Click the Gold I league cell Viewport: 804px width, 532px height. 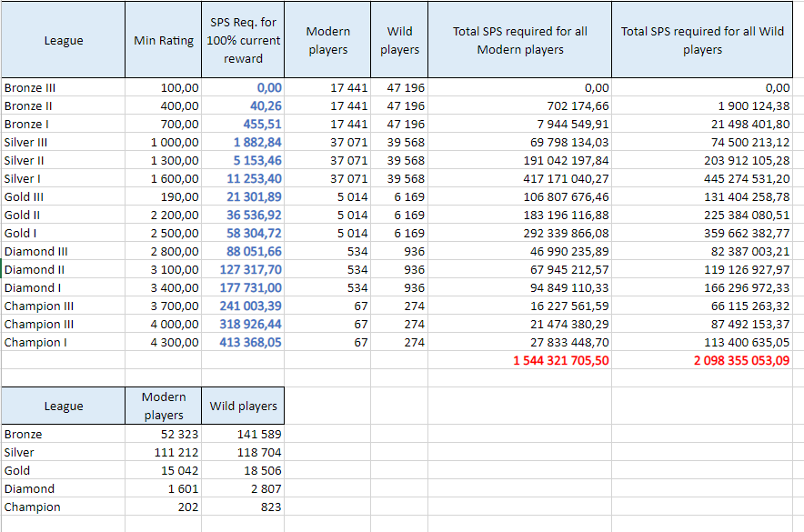click(63, 233)
